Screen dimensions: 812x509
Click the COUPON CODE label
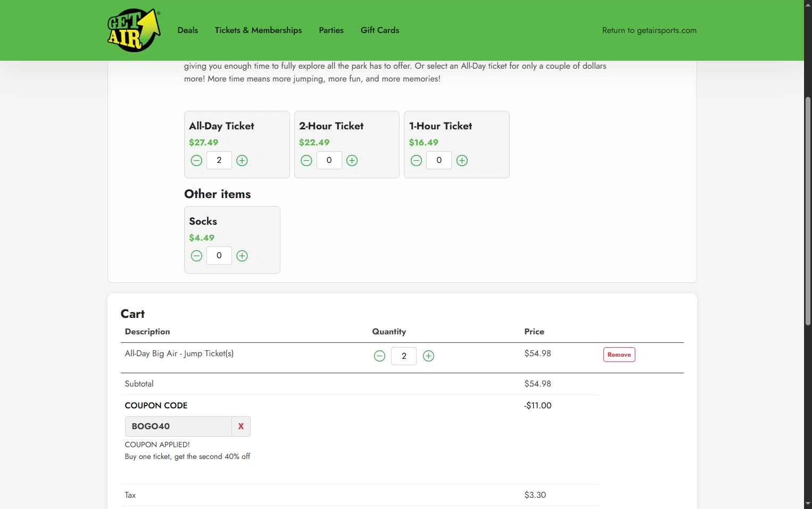click(156, 406)
